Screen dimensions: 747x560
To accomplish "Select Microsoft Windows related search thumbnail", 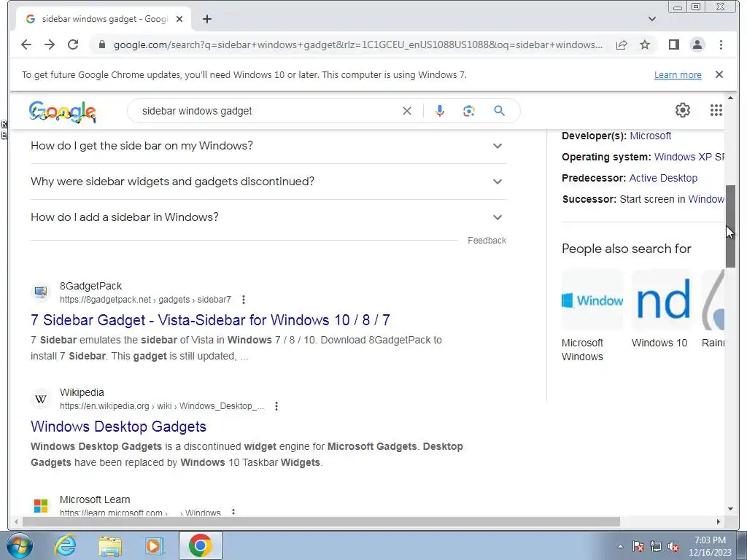I will point(592,300).
